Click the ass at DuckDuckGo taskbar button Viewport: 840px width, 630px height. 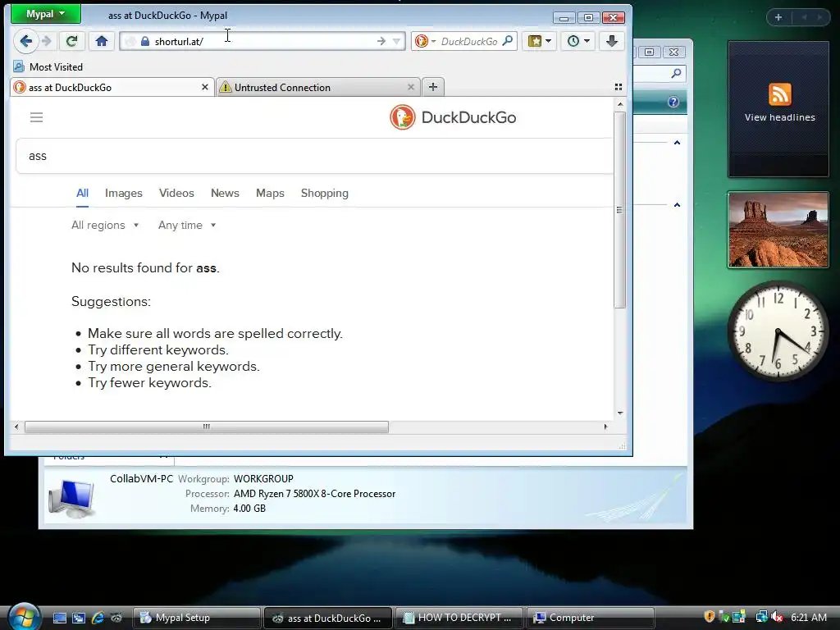point(328,618)
